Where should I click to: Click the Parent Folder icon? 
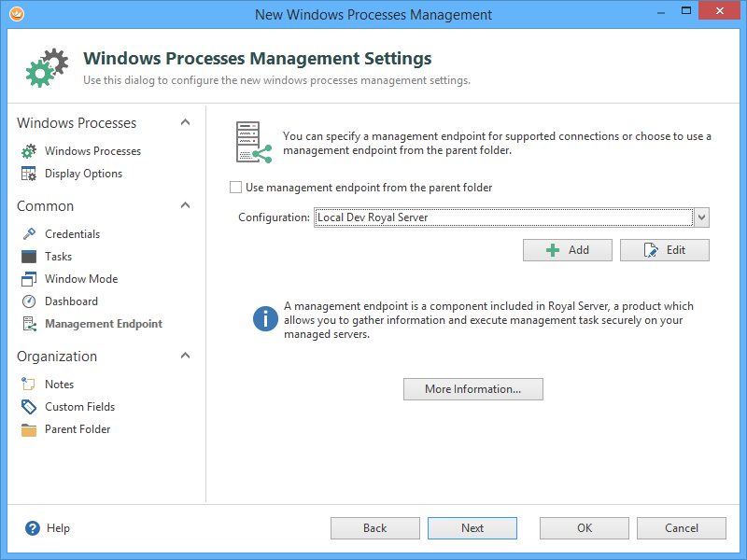click(29, 429)
